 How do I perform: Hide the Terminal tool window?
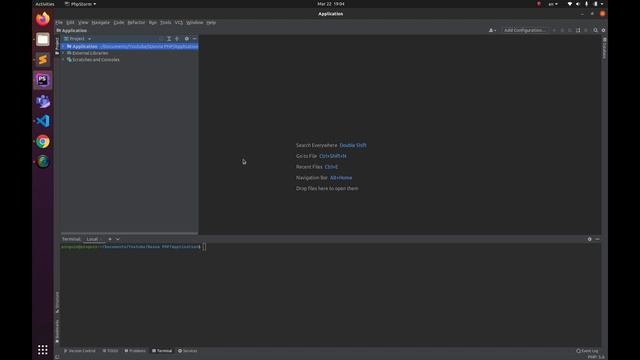[x=598, y=239]
